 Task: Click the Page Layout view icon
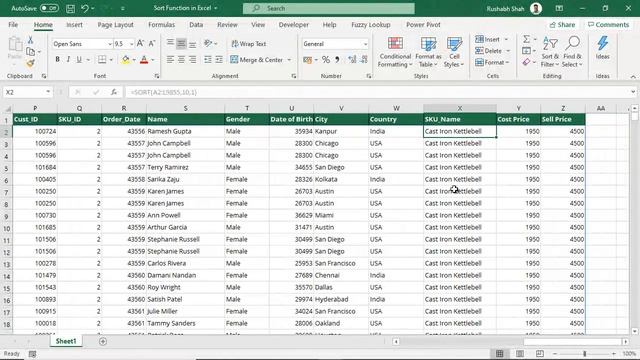click(x=520, y=353)
